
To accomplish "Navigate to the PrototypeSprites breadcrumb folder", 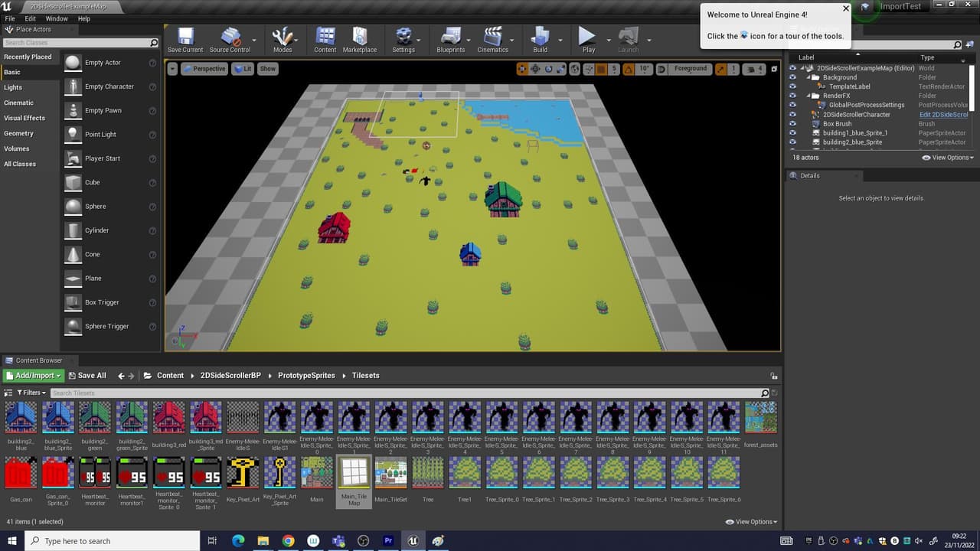I will 306,376.
